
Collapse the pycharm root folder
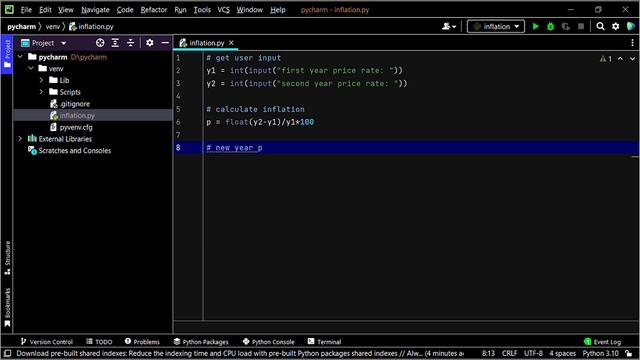(20, 57)
